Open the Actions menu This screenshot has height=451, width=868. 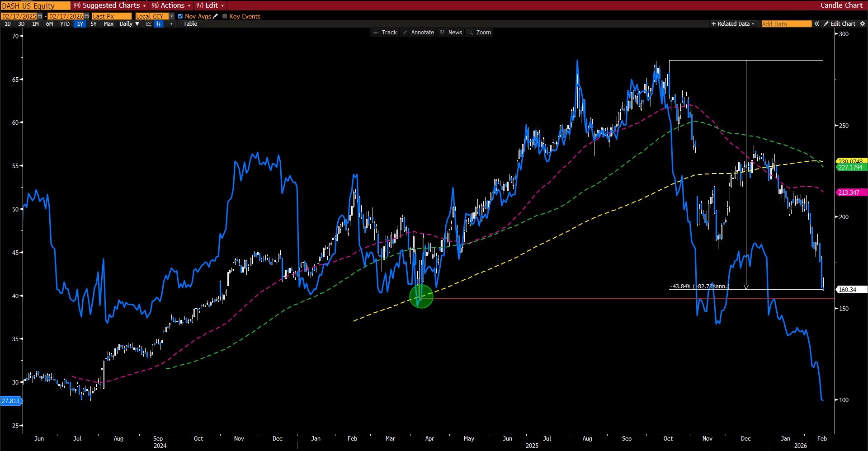pyautogui.click(x=171, y=5)
